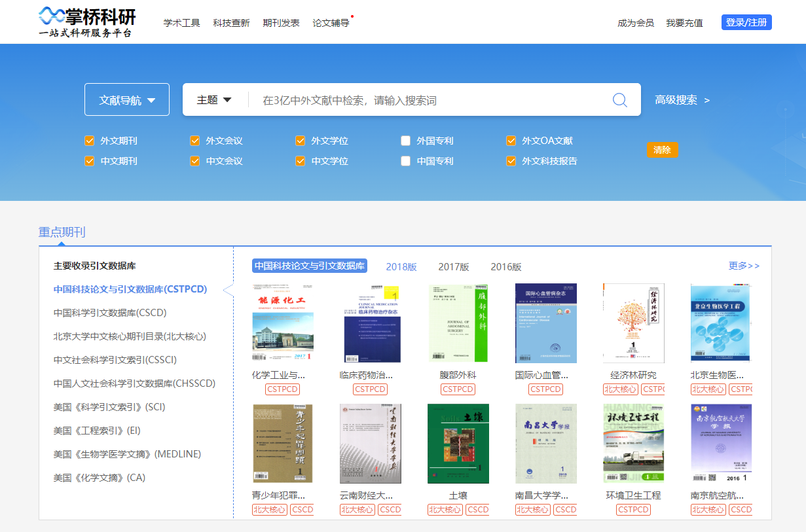Viewport: 806px width, 532px height.
Task: Select 北京大学中文核心期刊目录(北大核心) in sidebar
Action: coord(130,336)
